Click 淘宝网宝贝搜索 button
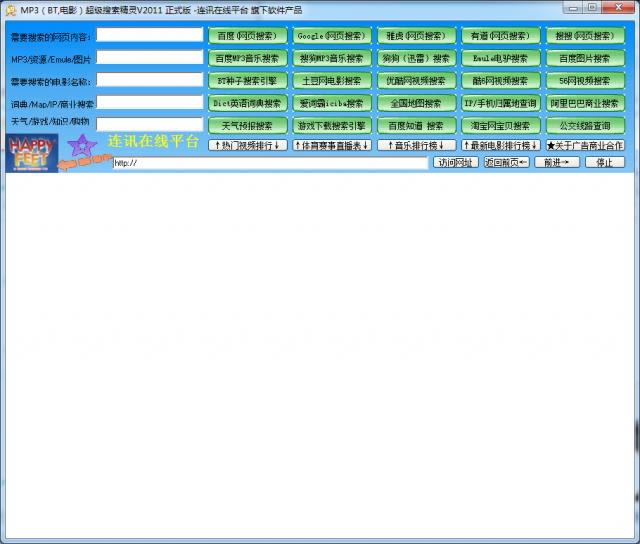Viewport: 640px width, 544px height. click(x=501, y=126)
